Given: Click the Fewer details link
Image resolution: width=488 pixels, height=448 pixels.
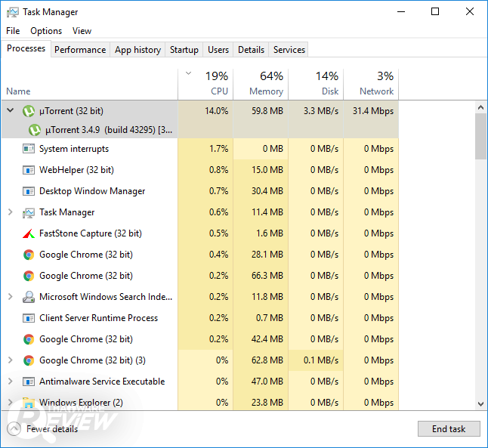Looking at the screenshot, I should click(52, 429).
